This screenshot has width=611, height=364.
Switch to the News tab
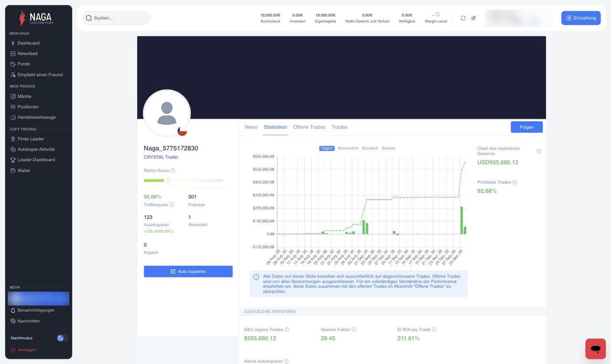(x=251, y=127)
